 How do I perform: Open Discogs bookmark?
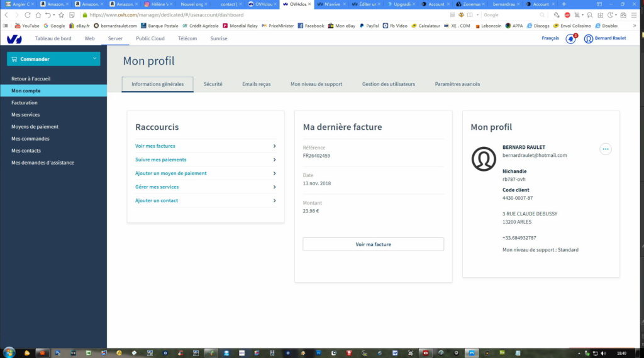point(538,25)
